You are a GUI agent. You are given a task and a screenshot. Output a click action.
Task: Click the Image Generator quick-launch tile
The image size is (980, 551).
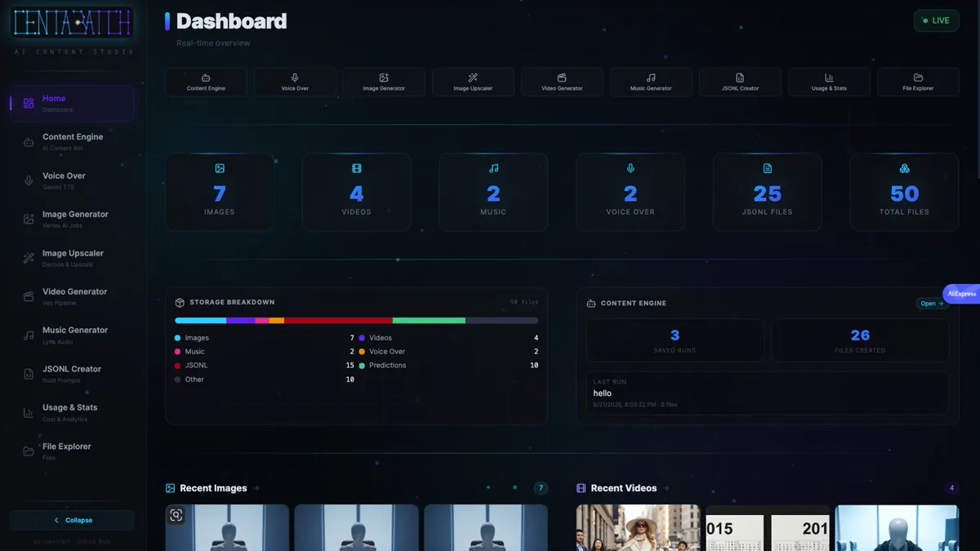click(384, 82)
